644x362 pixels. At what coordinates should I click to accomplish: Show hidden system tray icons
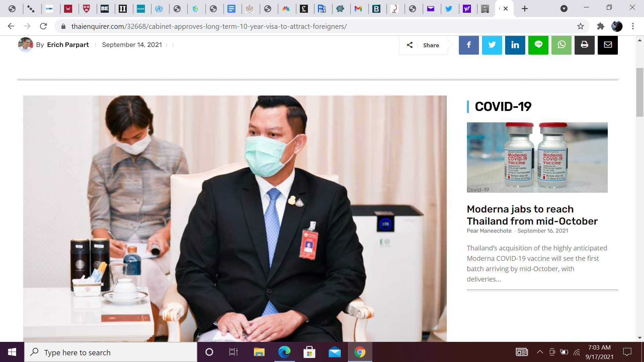click(x=540, y=352)
